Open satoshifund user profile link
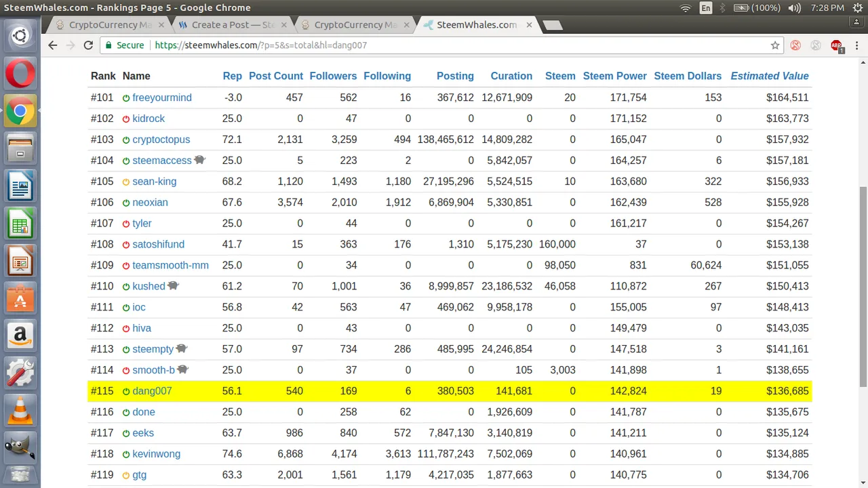Screen dimensions: 868x488 [158, 245]
